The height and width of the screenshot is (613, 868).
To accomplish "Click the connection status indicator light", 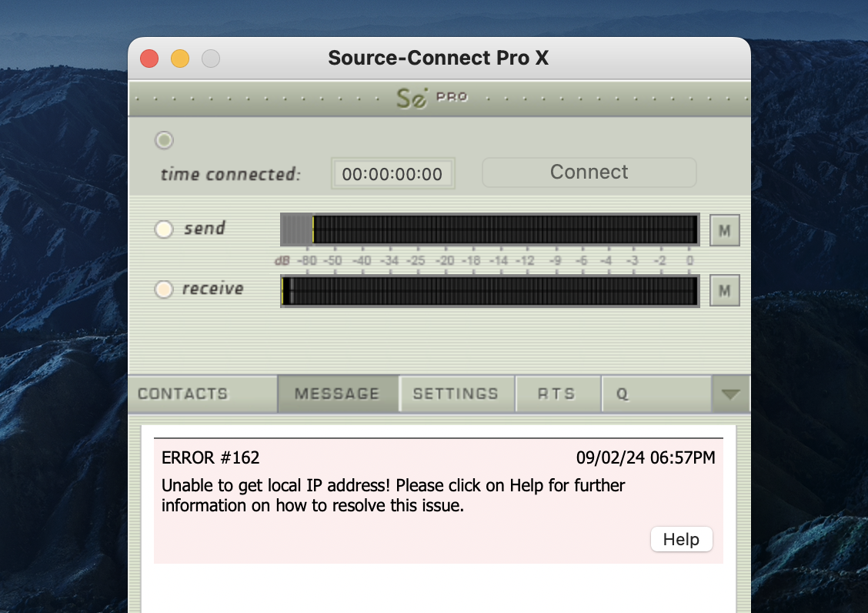I will click(165, 140).
